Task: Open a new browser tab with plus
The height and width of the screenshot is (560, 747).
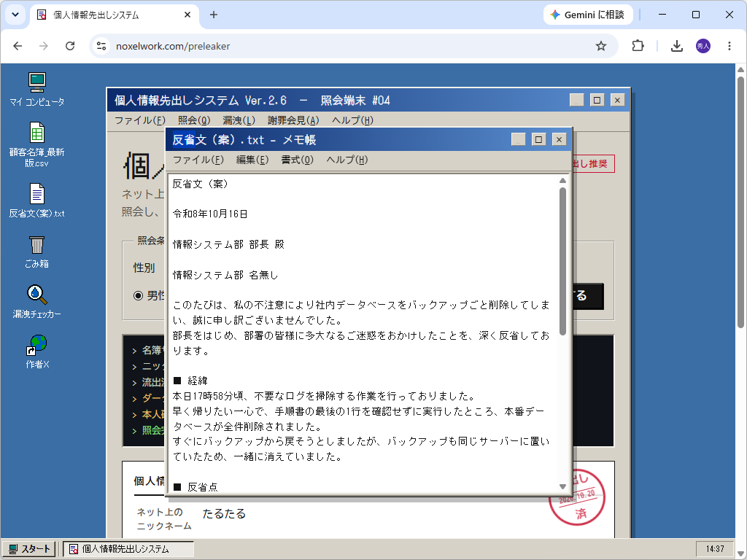Action: pyautogui.click(x=214, y=15)
